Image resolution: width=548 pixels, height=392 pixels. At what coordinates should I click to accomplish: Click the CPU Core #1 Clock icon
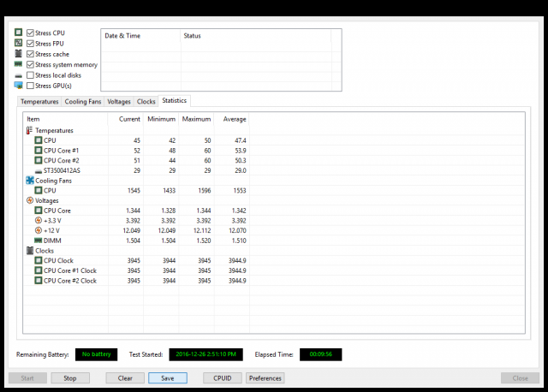pyautogui.click(x=39, y=270)
